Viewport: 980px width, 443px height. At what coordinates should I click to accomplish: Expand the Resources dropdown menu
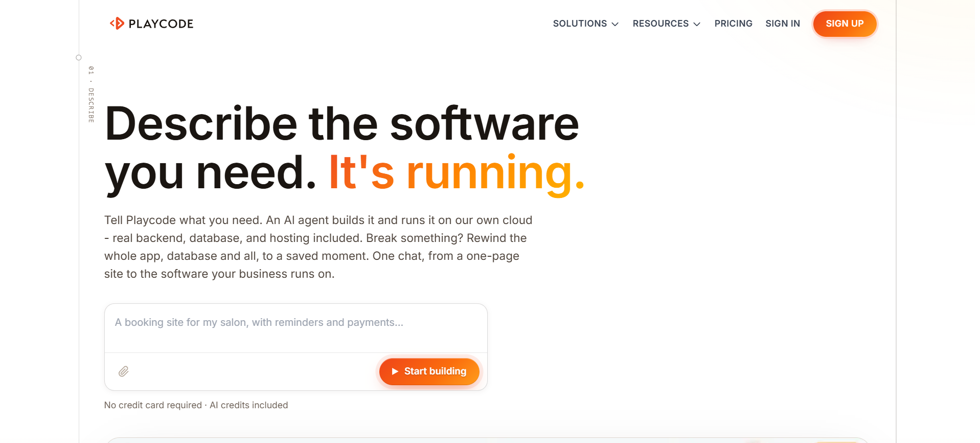click(667, 24)
